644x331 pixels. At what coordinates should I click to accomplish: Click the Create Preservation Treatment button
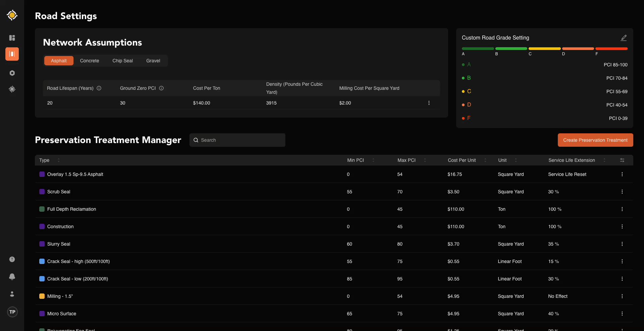595,140
